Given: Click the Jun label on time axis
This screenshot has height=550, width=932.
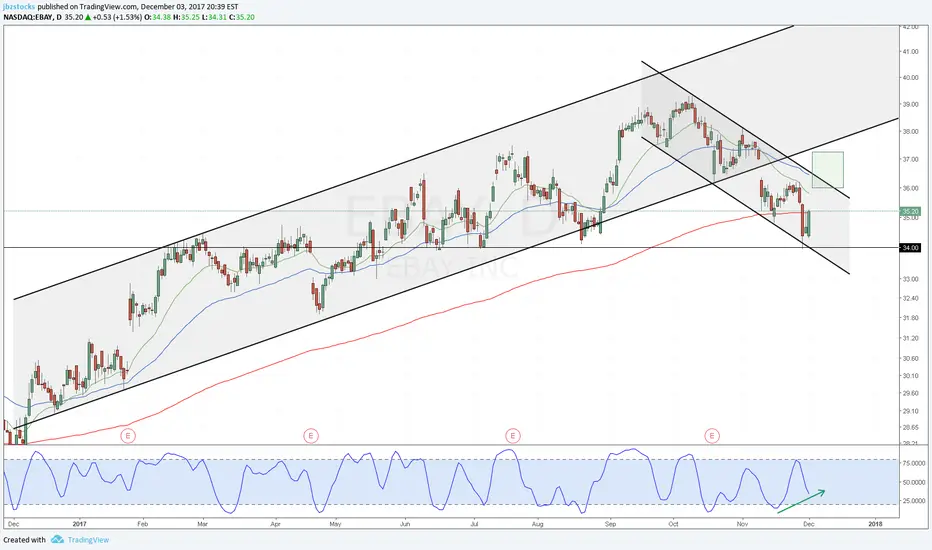Looking at the screenshot, I should pos(405,524).
